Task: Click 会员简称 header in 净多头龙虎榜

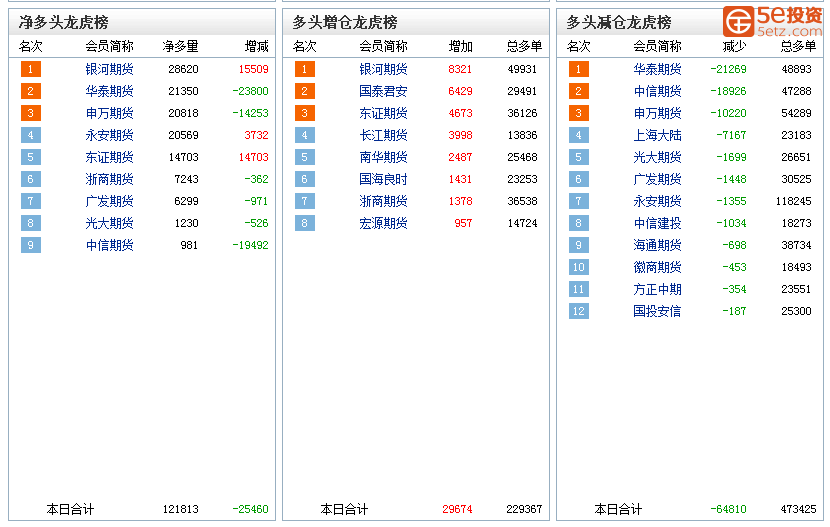Action: coord(110,47)
